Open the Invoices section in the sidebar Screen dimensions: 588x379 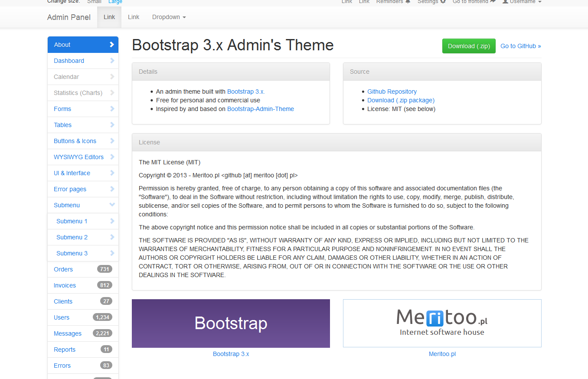point(83,285)
